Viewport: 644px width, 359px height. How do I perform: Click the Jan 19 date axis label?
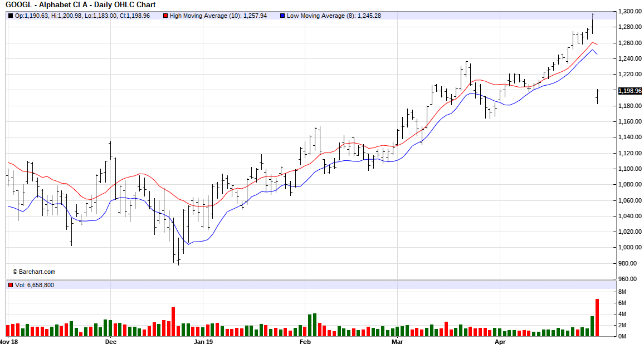(203, 342)
